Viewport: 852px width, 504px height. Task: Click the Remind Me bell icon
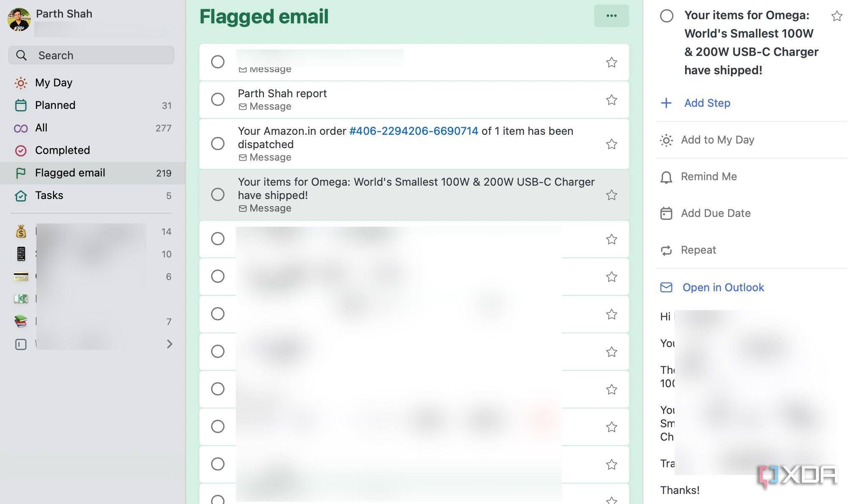coord(666,177)
